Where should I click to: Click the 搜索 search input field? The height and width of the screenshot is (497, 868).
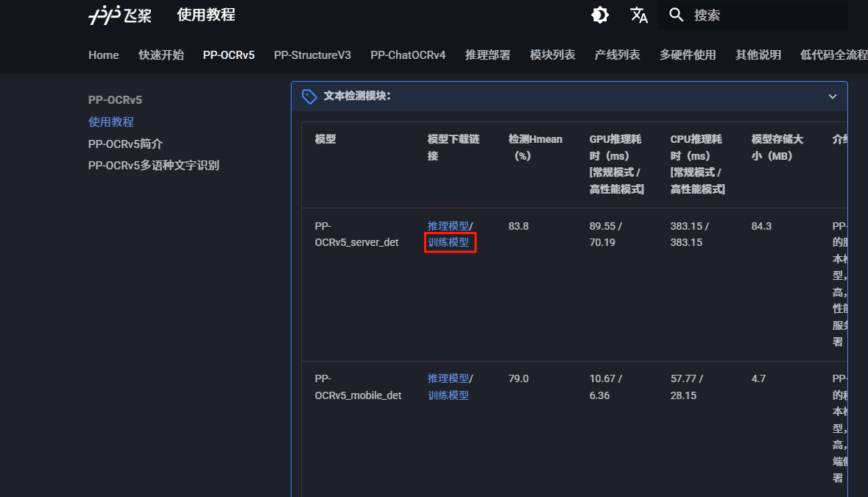click(x=766, y=15)
